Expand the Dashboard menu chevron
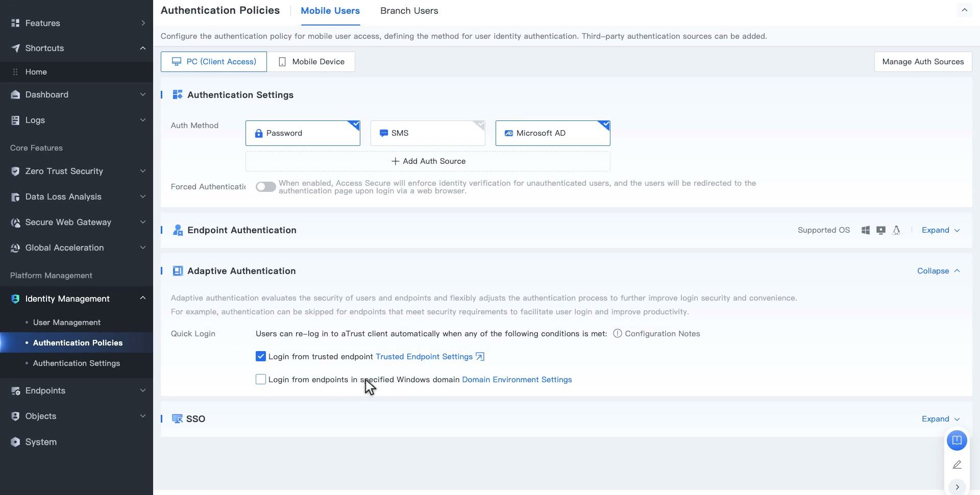Image resolution: width=980 pixels, height=495 pixels. [x=143, y=94]
